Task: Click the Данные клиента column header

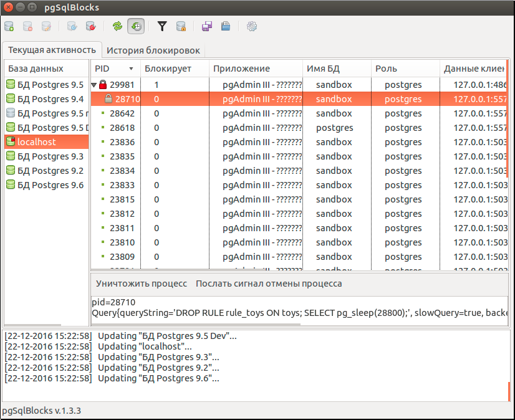Action: pos(473,69)
